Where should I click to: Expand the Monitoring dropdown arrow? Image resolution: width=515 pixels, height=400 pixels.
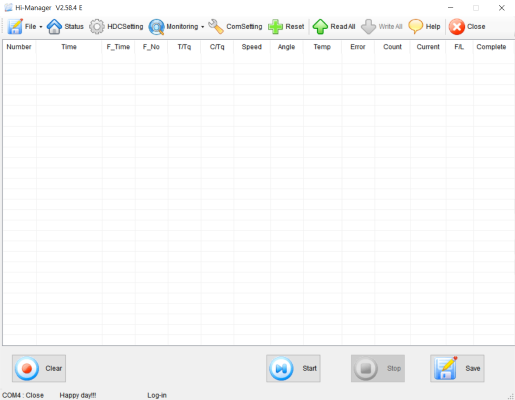[x=202, y=27]
